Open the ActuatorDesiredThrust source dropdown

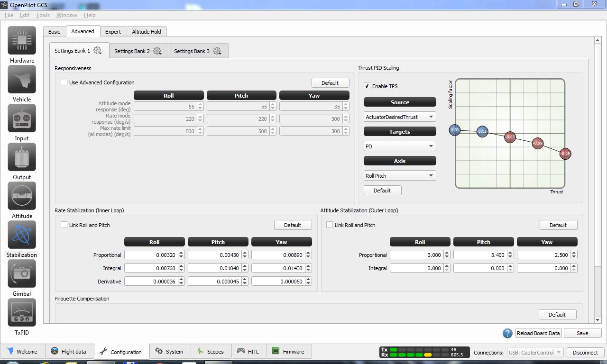point(400,117)
